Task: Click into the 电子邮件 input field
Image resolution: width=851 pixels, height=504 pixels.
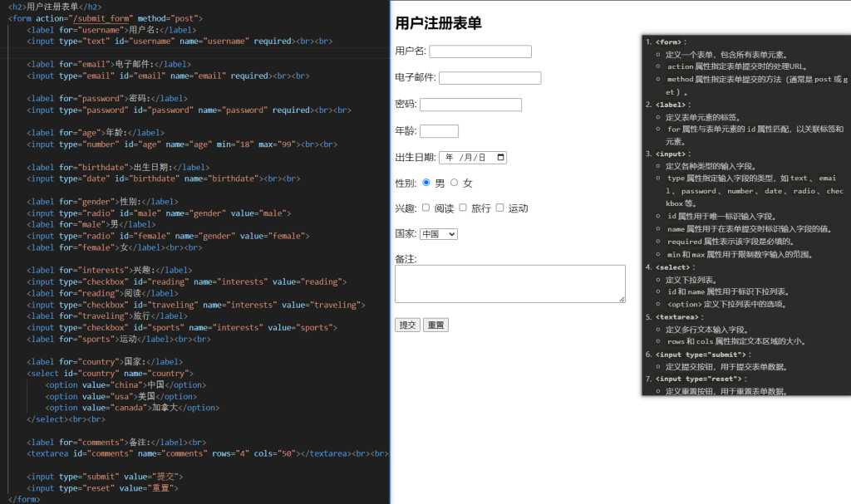Action: [489, 78]
